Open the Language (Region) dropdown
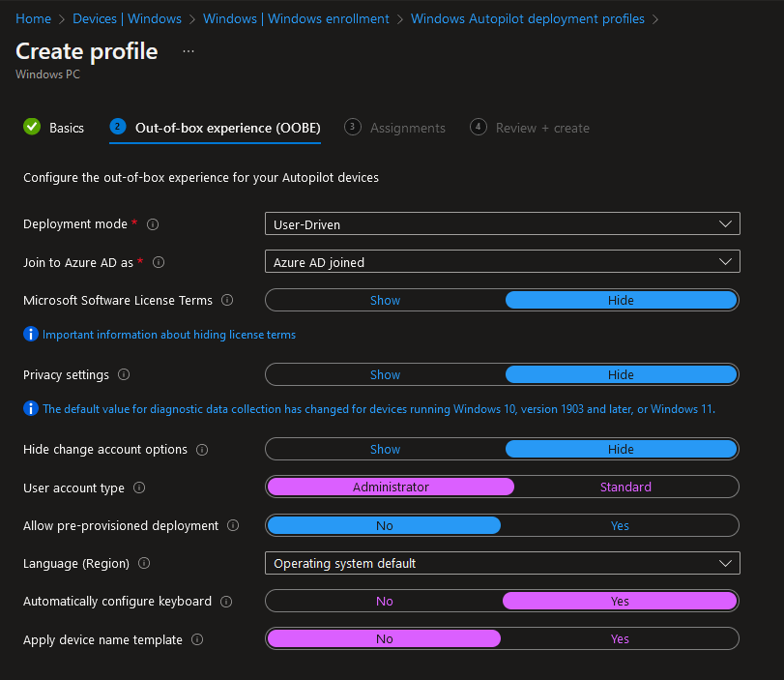This screenshot has width=784, height=680. pyautogui.click(x=502, y=563)
